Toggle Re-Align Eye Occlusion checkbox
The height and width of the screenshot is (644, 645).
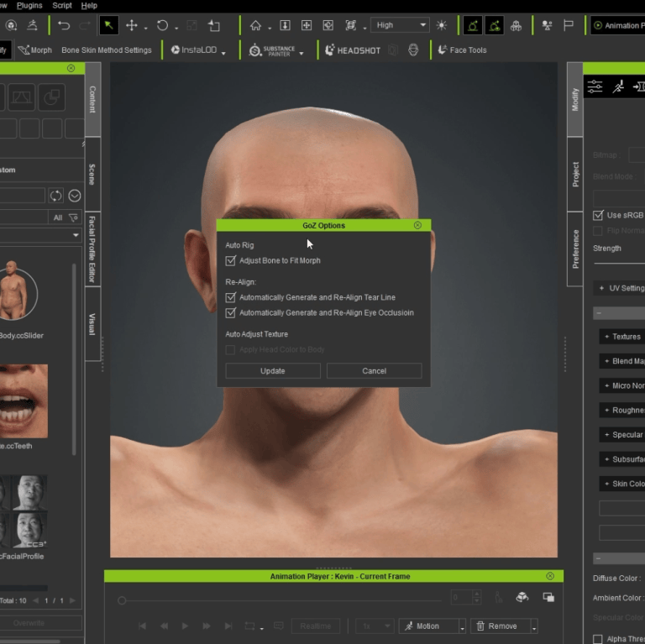[x=230, y=313]
